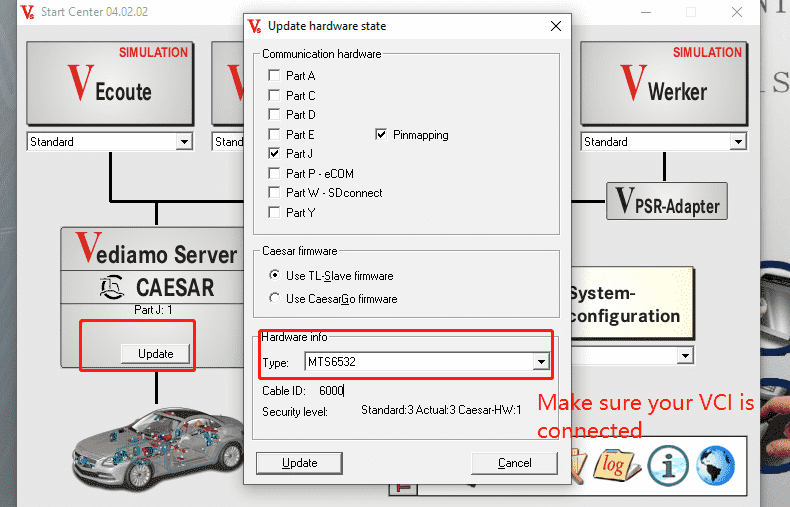Click the Vediamo logo in dialog title bar

click(x=255, y=26)
